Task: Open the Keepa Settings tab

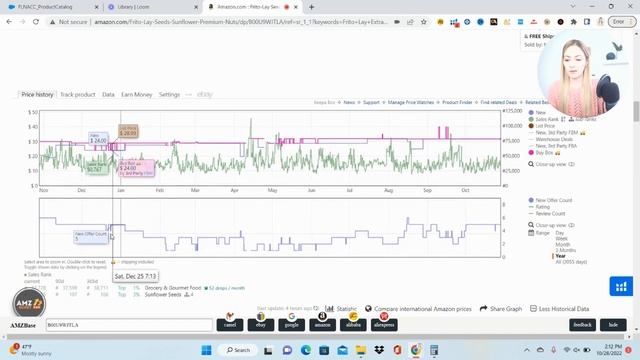Action: click(169, 94)
